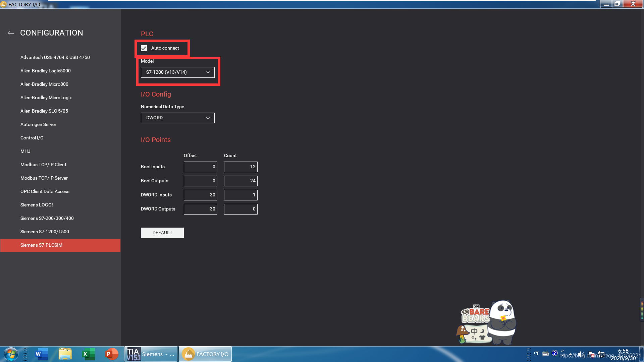The width and height of the screenshot is (644, 362).
Task: Close the FACTORY I/O window
Action: tap(633, 4)
